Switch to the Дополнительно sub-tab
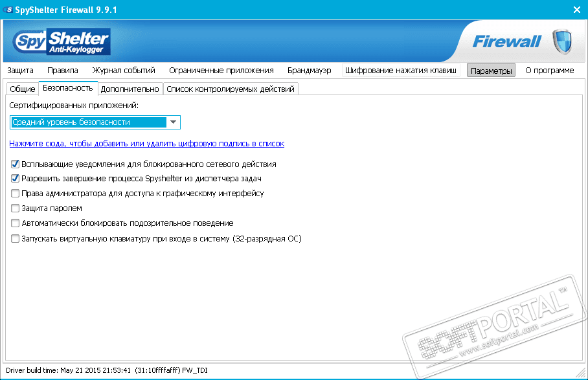 point(130,89)
